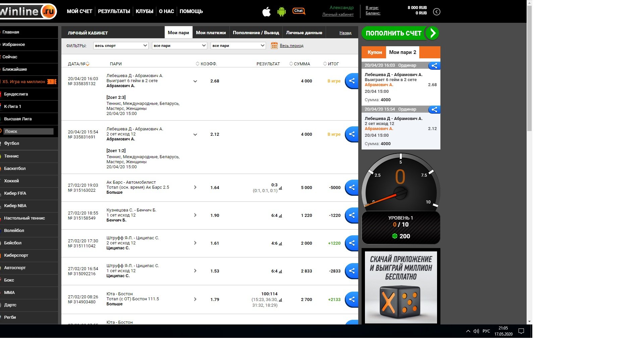Viewport: 644px width, 362px height.
Task: Switch to Мои платежи tab
Action: pyautogui.click(x=211, y=33)
